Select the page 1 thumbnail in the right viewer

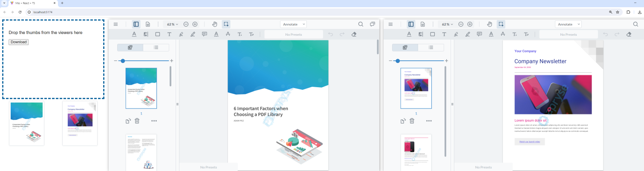click(416, 88)
